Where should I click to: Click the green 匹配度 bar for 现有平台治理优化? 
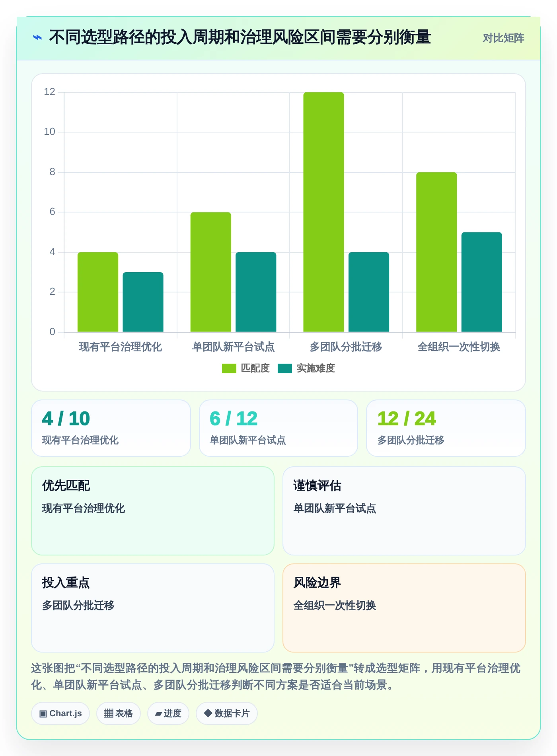(x=98, y=292)
